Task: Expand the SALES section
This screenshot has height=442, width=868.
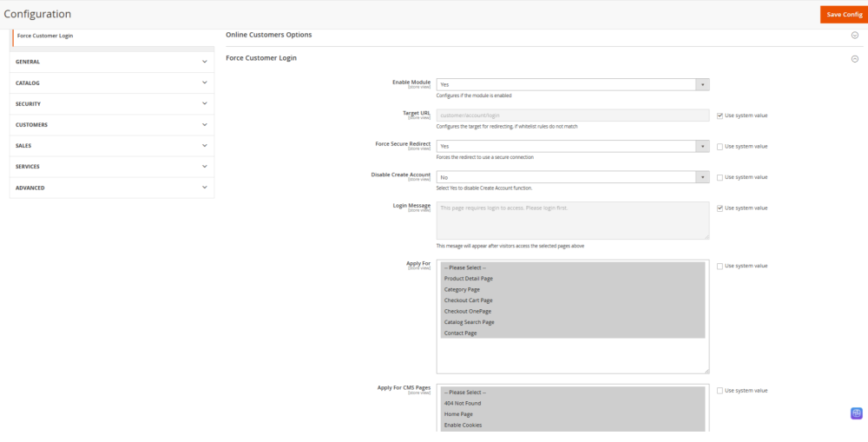Action: (x=112, y=146)
